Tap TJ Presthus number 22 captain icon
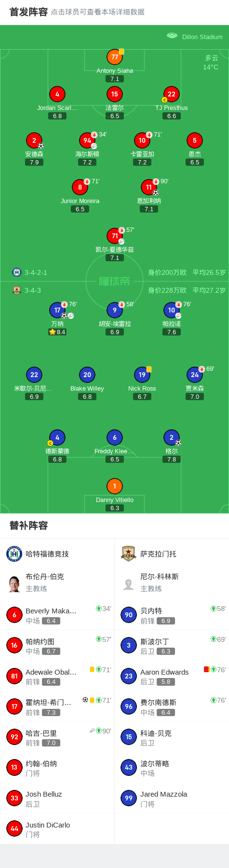 (172, 94)
